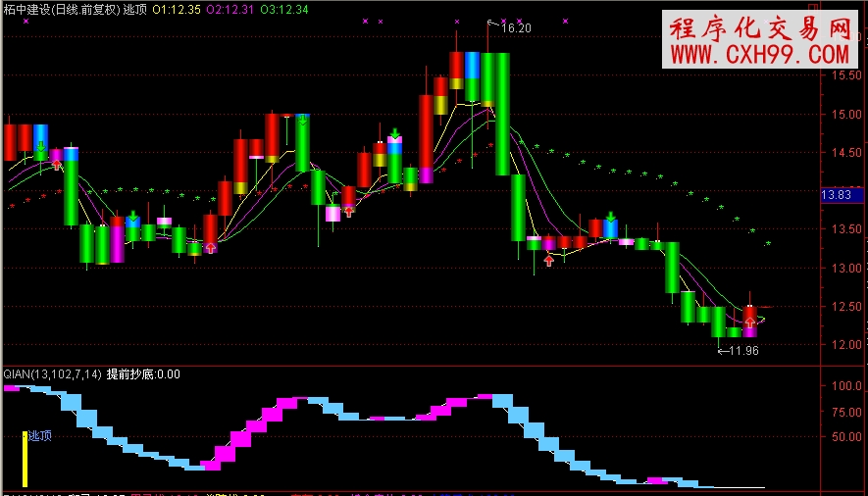
Task: Click the 16.20 high price marker
Action: [x=515, y=28]
